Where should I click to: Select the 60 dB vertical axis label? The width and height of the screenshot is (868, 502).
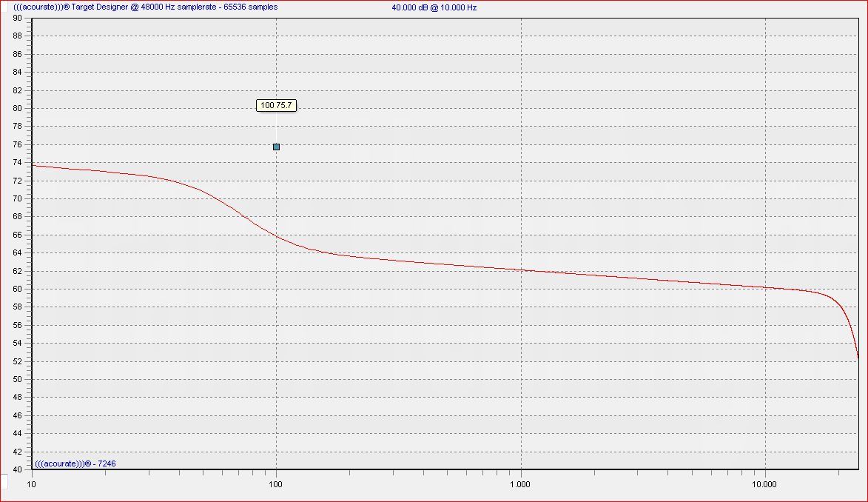(16, 289)
